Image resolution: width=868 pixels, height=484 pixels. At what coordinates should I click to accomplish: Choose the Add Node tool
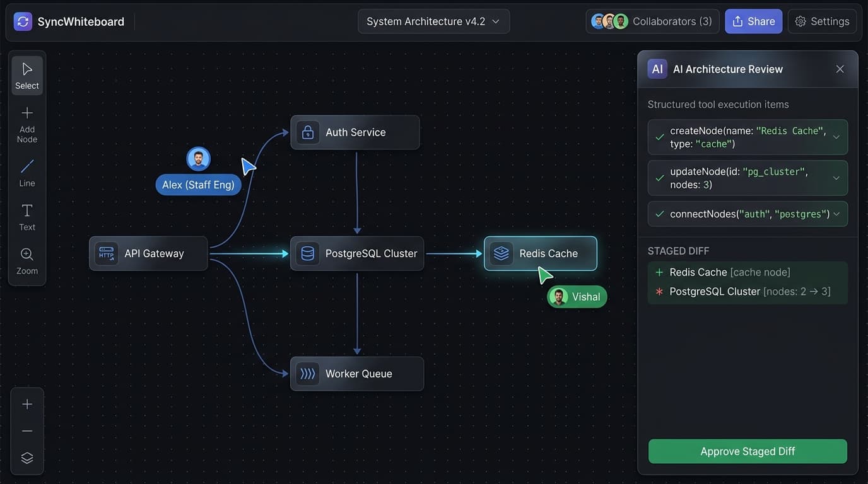(27, 125)
